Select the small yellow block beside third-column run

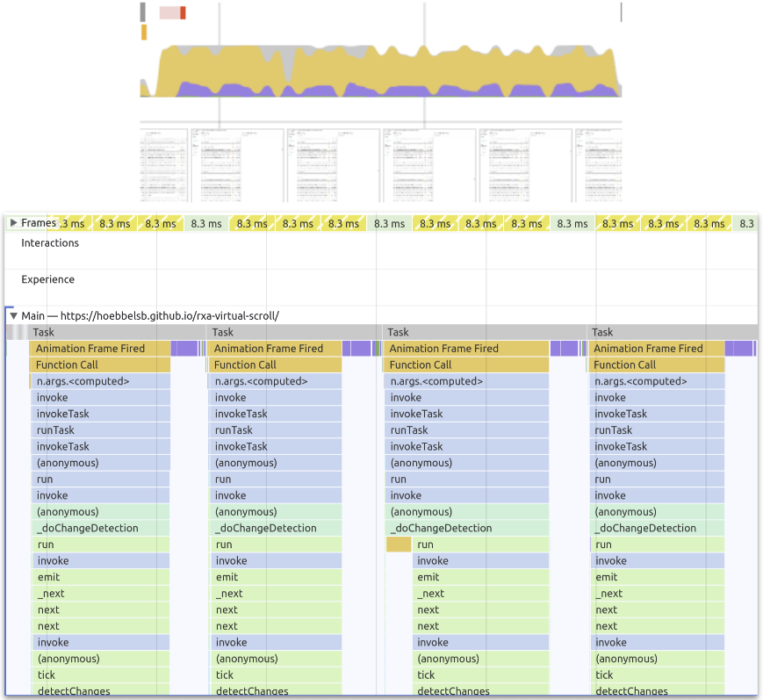point(399,545)
